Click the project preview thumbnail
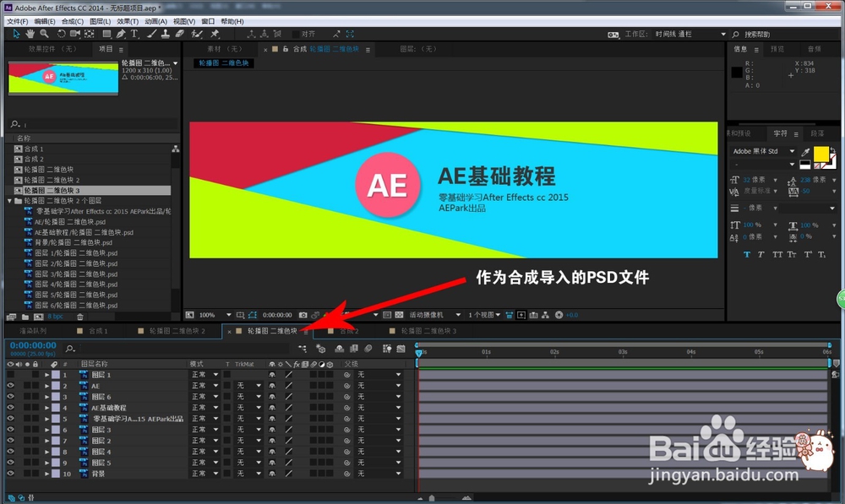845x504 pixels. 63,78
